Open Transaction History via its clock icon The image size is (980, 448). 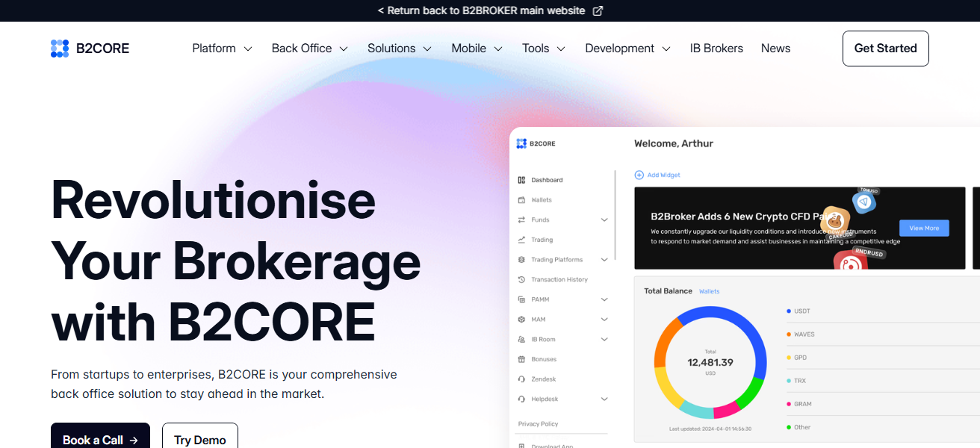(x=523, y=279)
